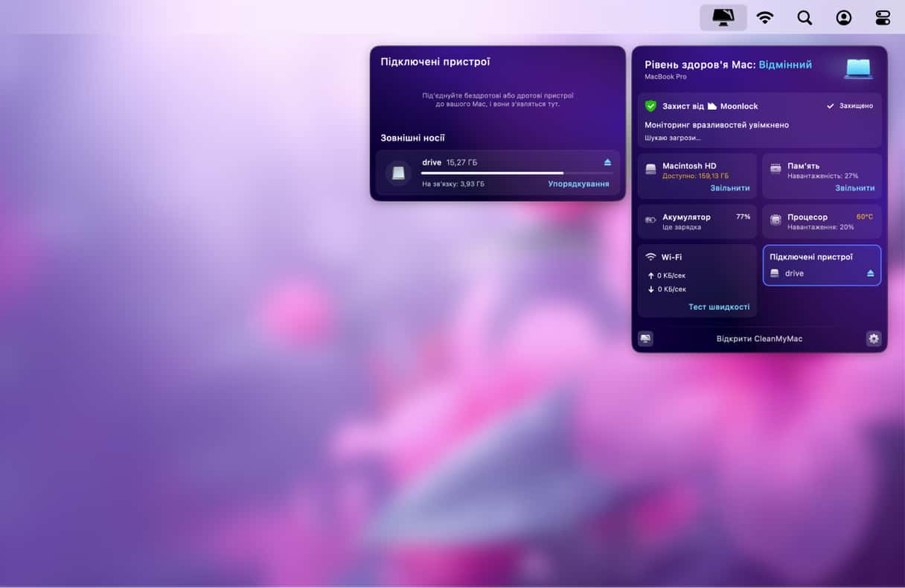This screenshot has height=588, width=905.
Task: Click the Macintosh HD disk icon
Action: point(650,169)
